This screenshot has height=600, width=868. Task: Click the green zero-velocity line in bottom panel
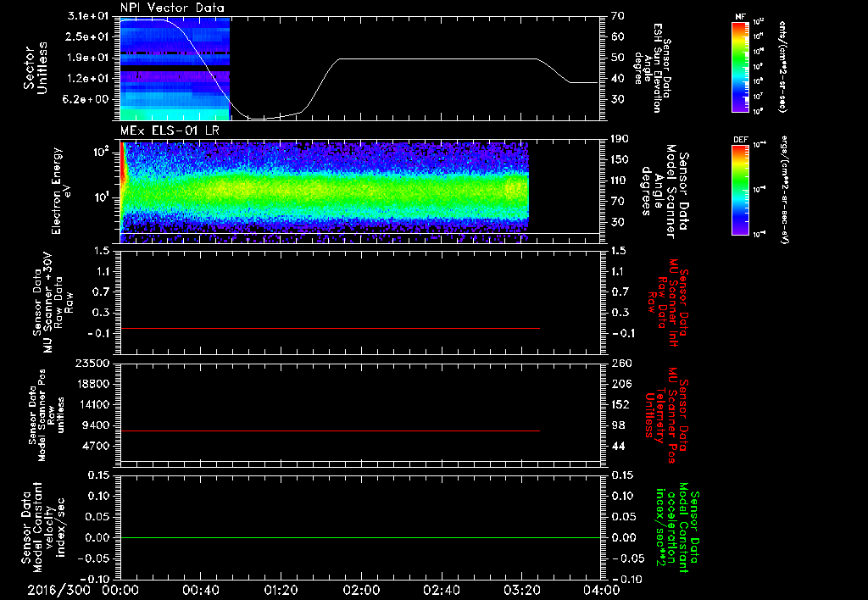click(360, 537)
